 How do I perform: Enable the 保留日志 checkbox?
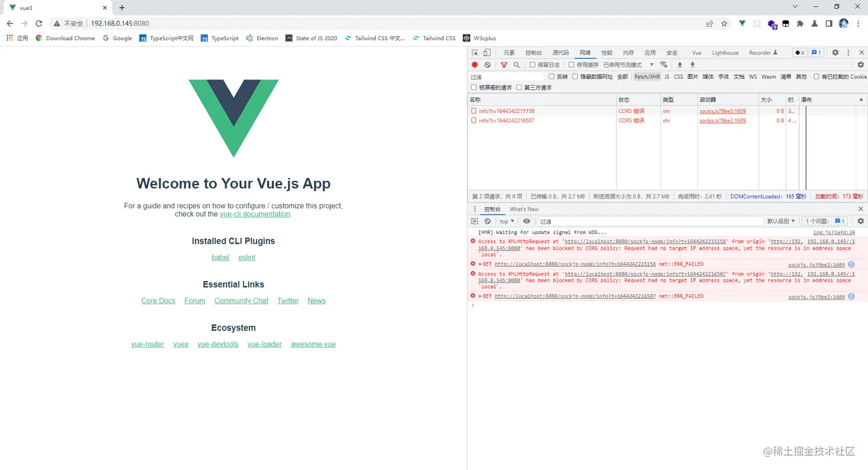tap(551, 64)
